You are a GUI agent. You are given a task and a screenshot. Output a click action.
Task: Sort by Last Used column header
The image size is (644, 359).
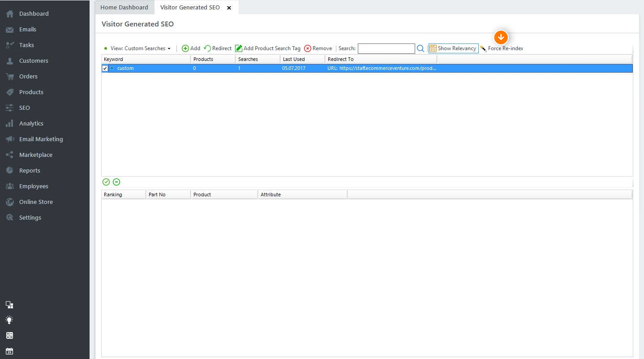(303, 59)
